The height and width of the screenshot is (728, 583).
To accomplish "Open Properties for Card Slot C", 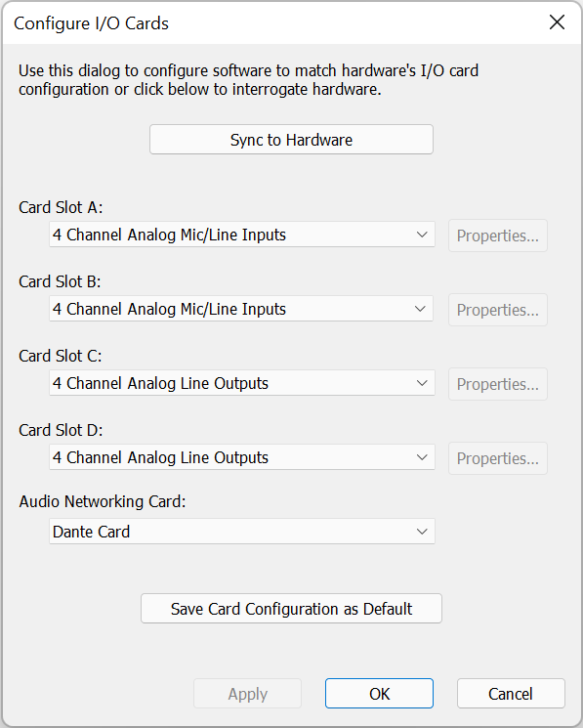I will (x=498, y=384).
